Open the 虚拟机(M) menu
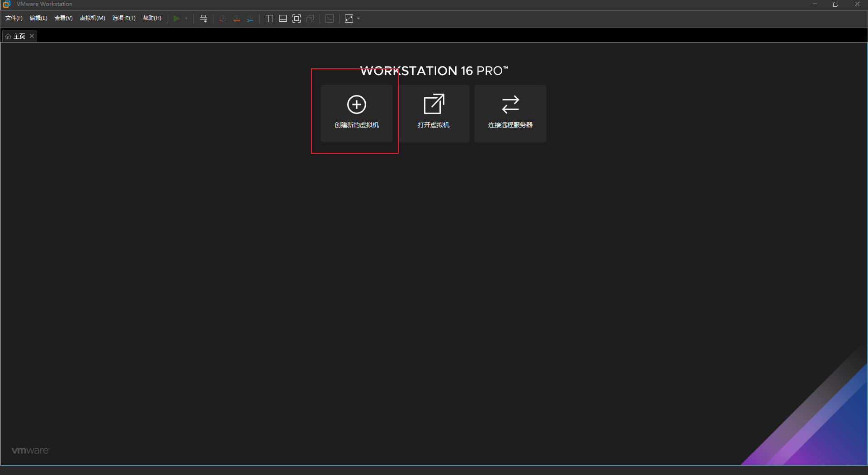Viewport: 868px width, 475px height. (93, 18)
